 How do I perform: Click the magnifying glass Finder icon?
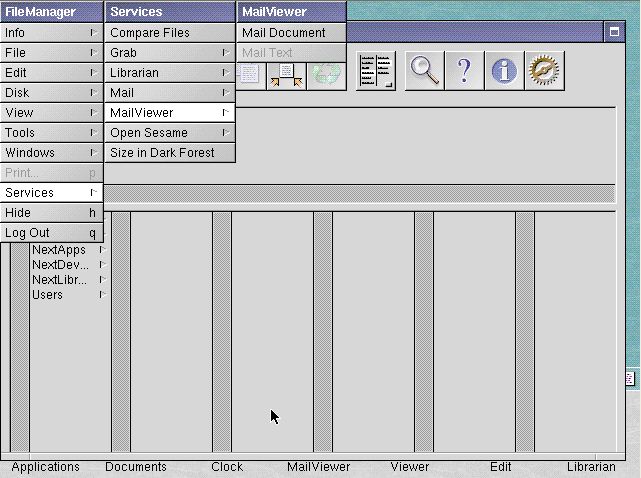(424, 71)
